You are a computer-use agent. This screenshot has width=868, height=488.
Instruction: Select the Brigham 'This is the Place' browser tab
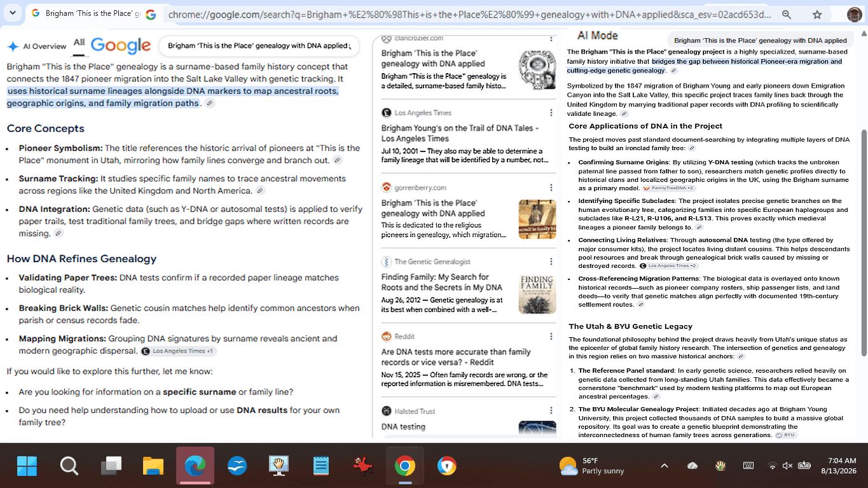coord(86,13)
